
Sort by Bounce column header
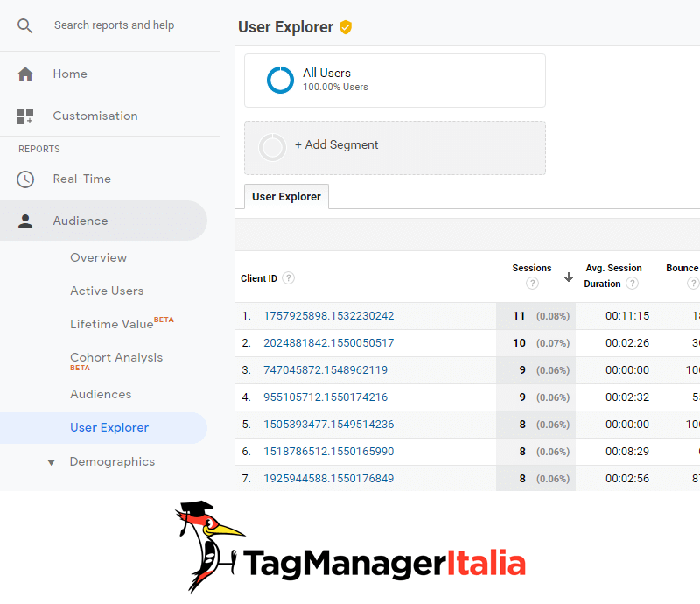click(x=682, y=268)
